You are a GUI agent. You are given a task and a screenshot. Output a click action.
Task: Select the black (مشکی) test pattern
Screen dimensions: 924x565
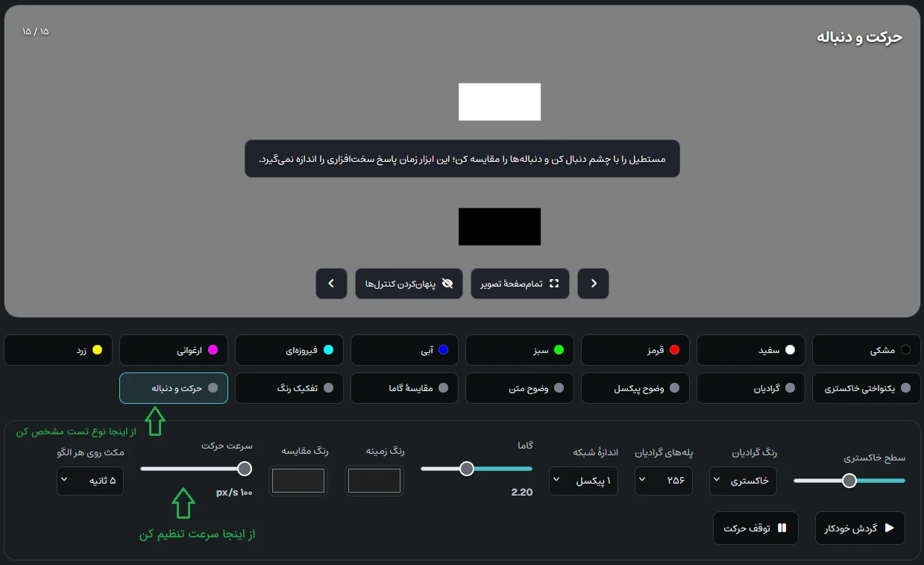coord(866,350)
